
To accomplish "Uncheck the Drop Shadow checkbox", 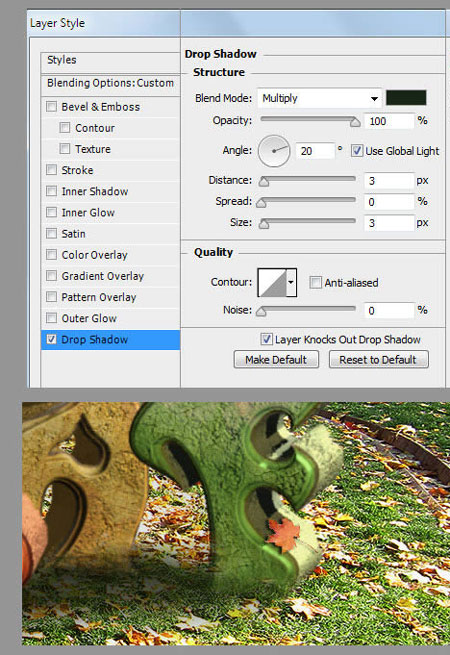I will click(51, 339).
